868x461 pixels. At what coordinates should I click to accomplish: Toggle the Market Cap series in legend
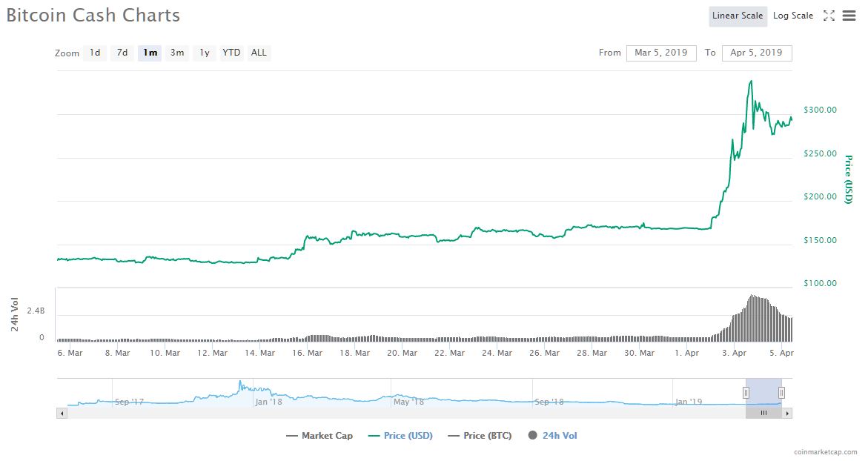click(319, 436)
